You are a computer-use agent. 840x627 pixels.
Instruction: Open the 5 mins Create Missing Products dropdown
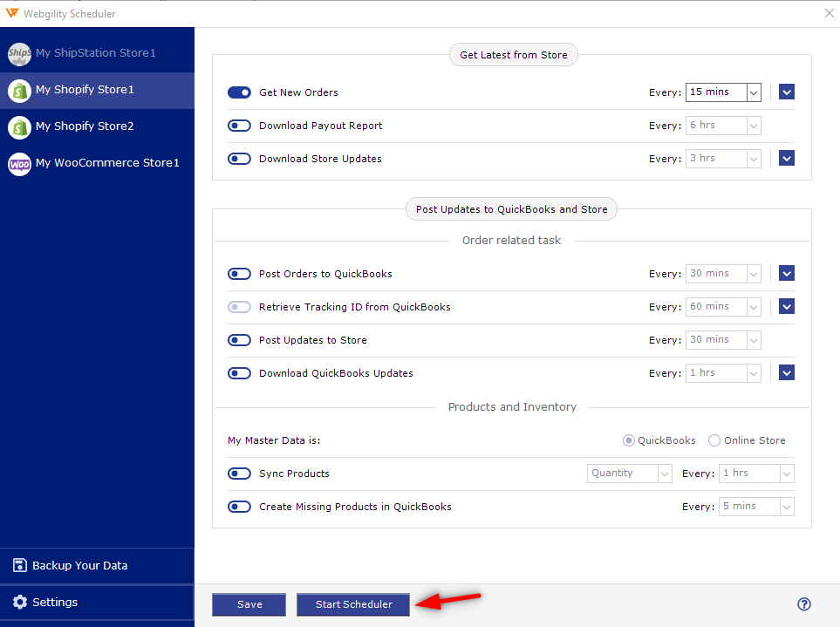(x=756, y=507)
